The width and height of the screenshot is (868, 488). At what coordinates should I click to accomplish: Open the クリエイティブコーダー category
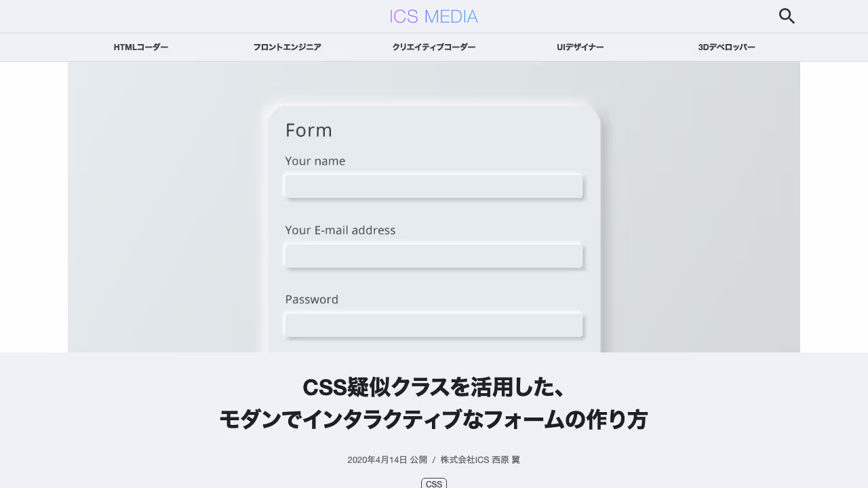pyautogui.click(x=434, y=47)
